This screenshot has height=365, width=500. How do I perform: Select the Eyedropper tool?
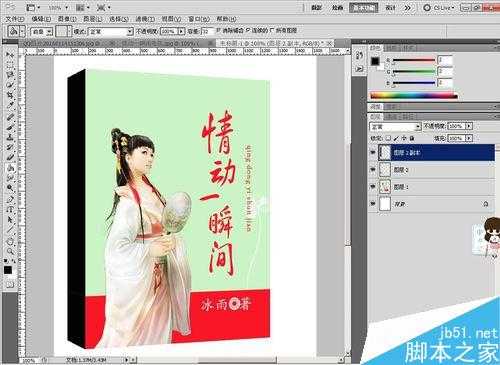pos(10,106)
